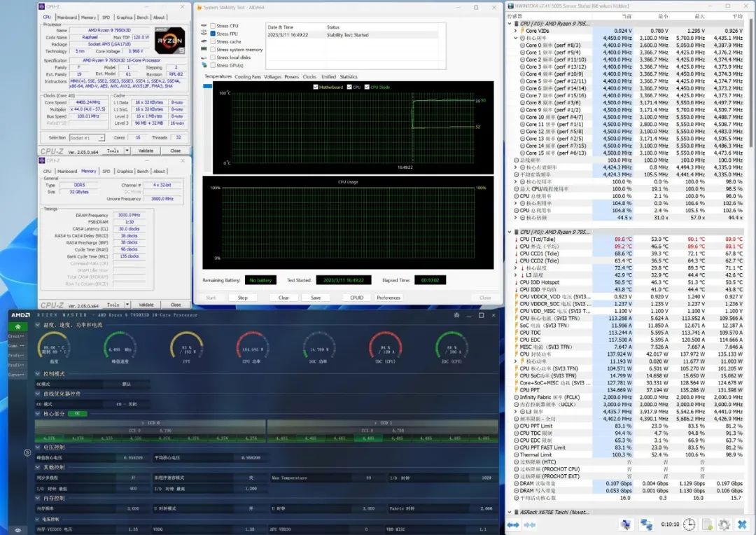756x535 pixels.
Task: Enable Stress local disks checkbox
Action: point(213,57)
